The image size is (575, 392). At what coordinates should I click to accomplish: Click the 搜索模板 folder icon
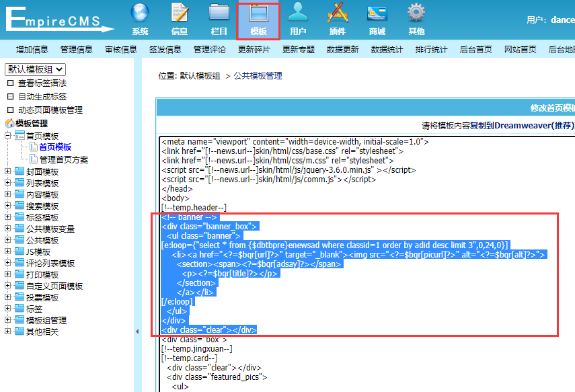pos(20,205)
